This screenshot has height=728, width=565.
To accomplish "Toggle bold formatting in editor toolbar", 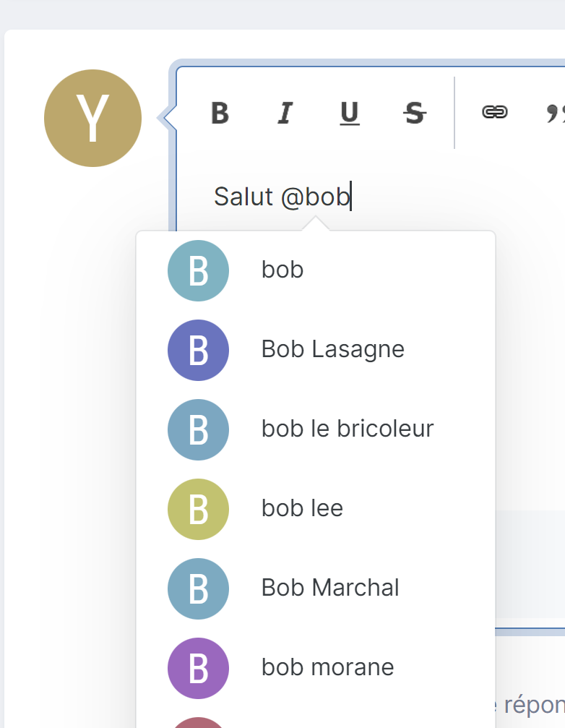I will tap(220, 113).
